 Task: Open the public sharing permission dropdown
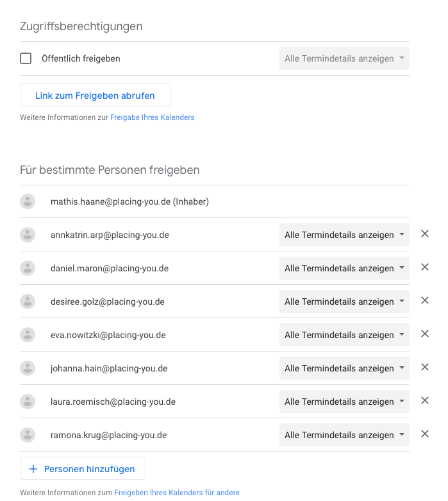click(344, 58)
